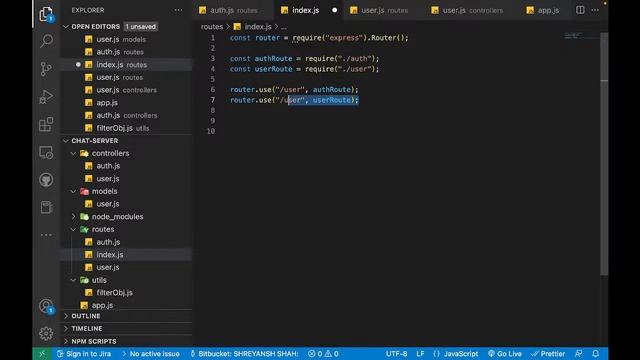640x360 pixels.
Task: Change file encoding via UTF-8
Action: click(396, 353)
